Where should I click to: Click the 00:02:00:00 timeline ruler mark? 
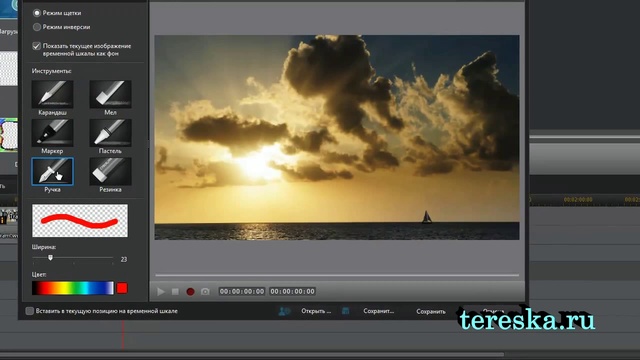click(578, 200)
